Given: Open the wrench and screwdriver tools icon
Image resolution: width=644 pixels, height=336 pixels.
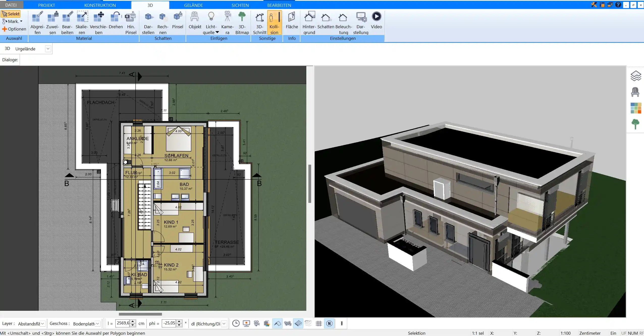Looking at the screenshot, I should (x=594, y=5).
